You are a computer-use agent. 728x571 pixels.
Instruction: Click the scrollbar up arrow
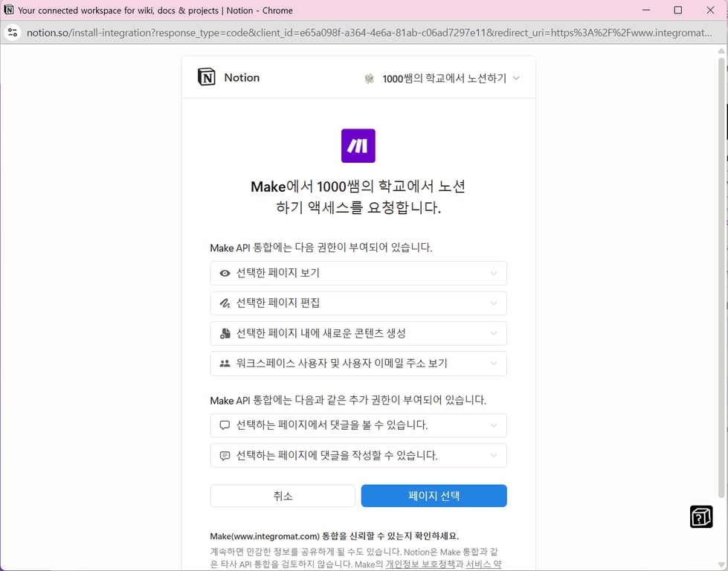point(721,51)
